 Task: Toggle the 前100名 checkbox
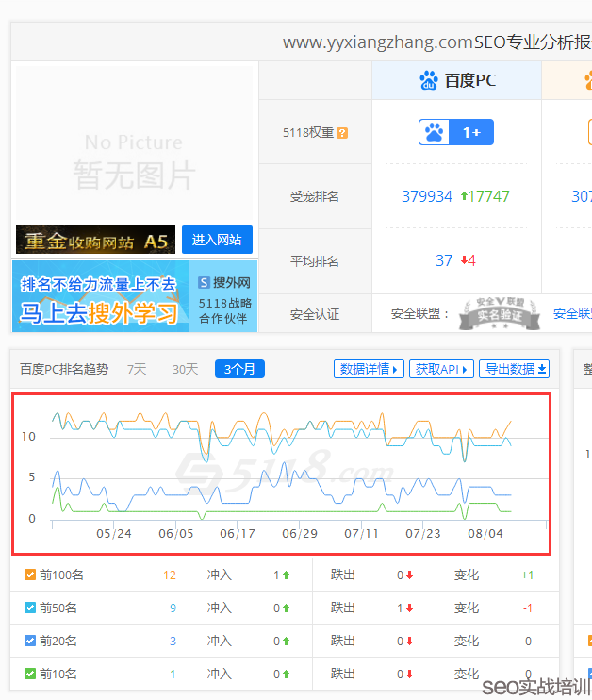30,575
